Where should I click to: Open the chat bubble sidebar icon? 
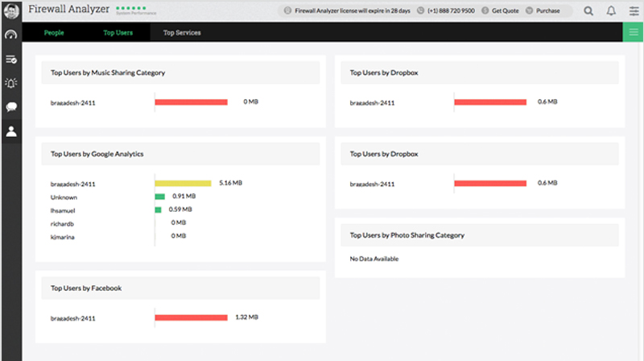click(x=11, y=107)
